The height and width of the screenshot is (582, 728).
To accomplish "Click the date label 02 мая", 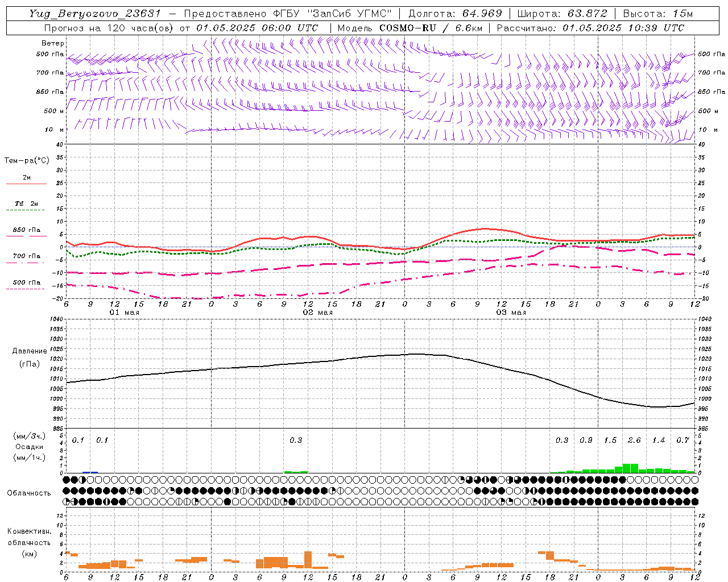I will (318, 313).
